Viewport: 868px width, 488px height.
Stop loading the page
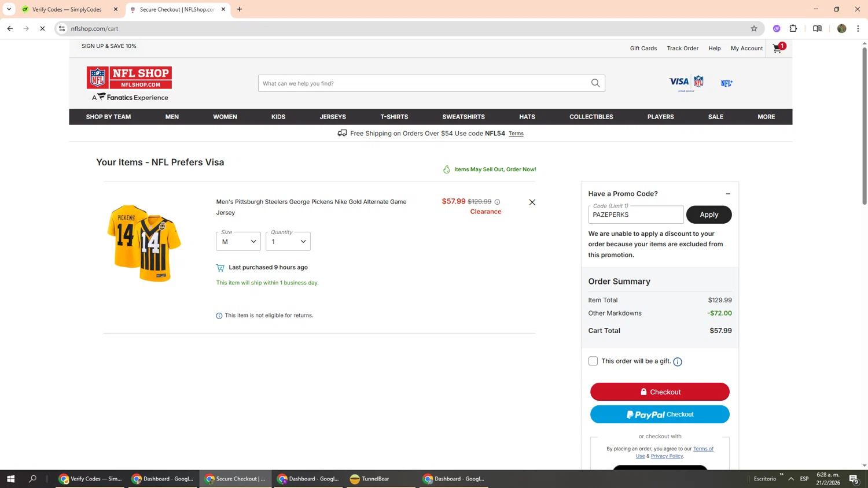click(x=42, y=28)
